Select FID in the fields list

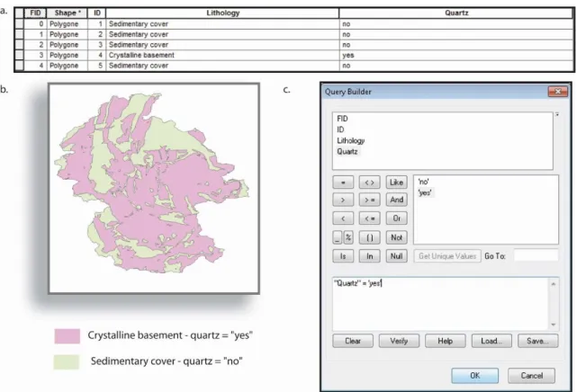342,119
